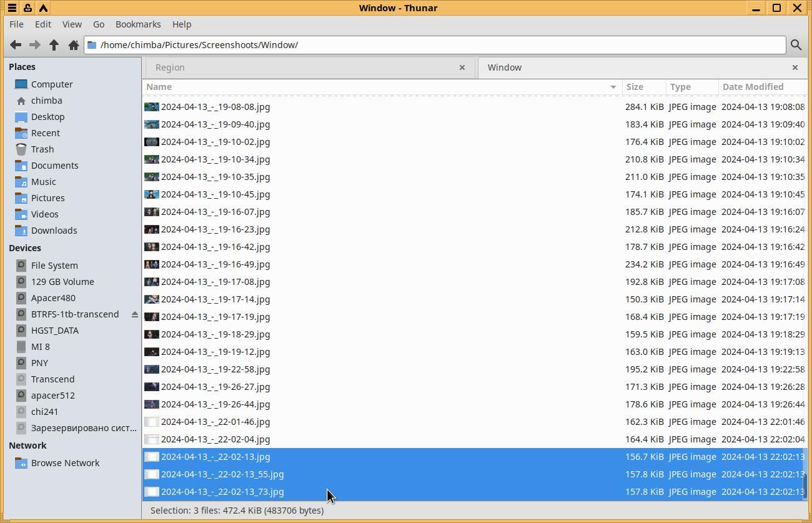The height and width of the screenshot is (523, 812).
Task: Open Apacer480 device in sidebar
Action: 53,298
